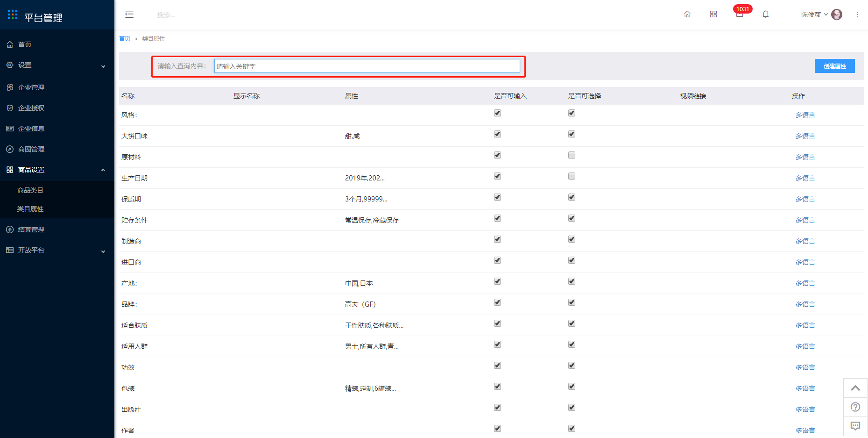The width and height of the screenshot is (868, 438).
Task: Click the 中国,日本 attribute value
Action: coord(359,283)
